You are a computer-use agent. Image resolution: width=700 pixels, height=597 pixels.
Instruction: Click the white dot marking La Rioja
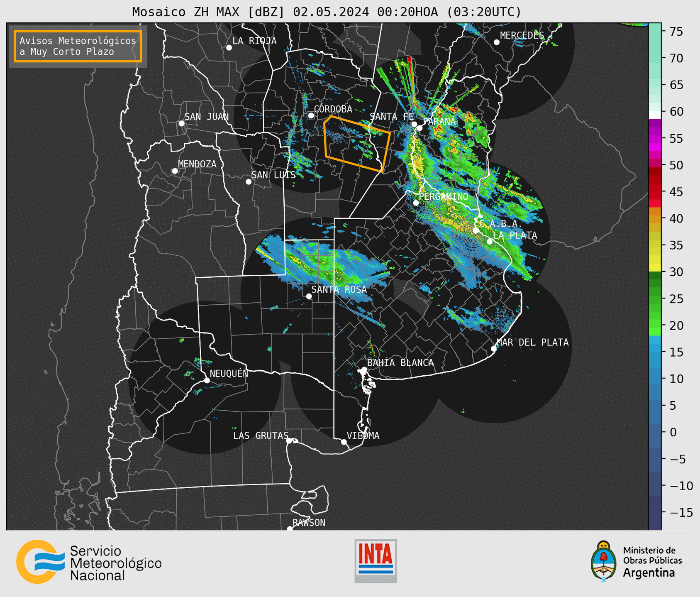[x=229, y=48]
